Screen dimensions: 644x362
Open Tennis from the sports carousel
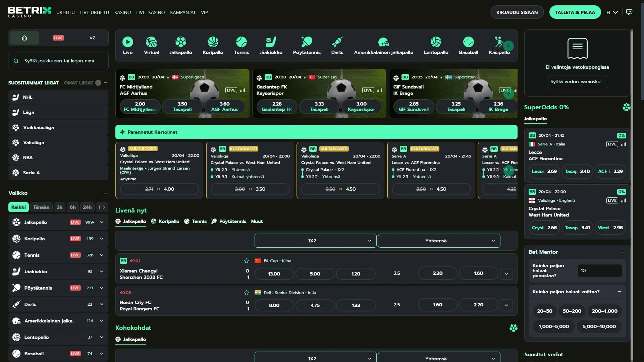(x=241, y=46)
